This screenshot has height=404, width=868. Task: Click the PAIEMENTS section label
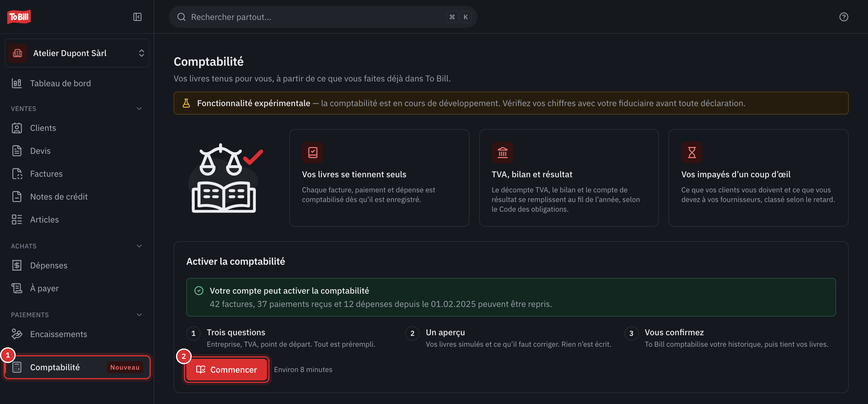[30, 315]
